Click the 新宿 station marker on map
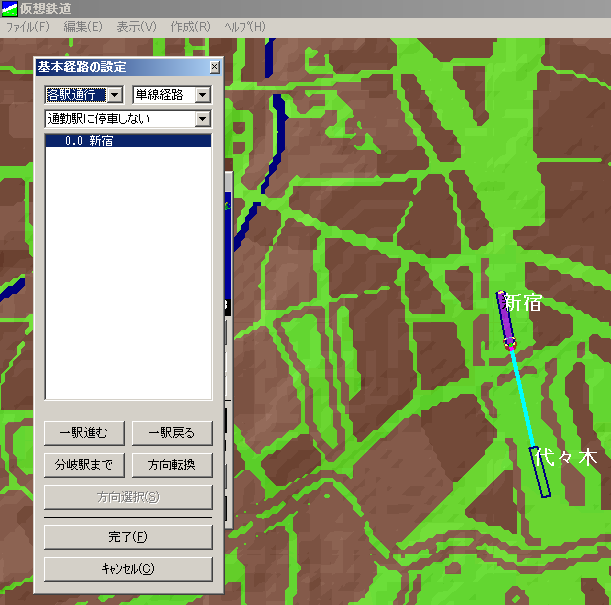611x605 pixels. tap(506, 319)
